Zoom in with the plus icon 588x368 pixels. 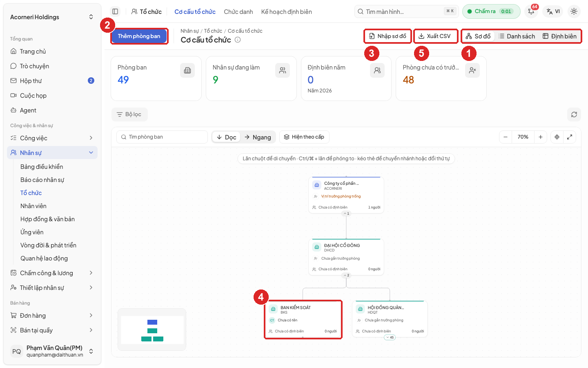[x=540, y=137]
